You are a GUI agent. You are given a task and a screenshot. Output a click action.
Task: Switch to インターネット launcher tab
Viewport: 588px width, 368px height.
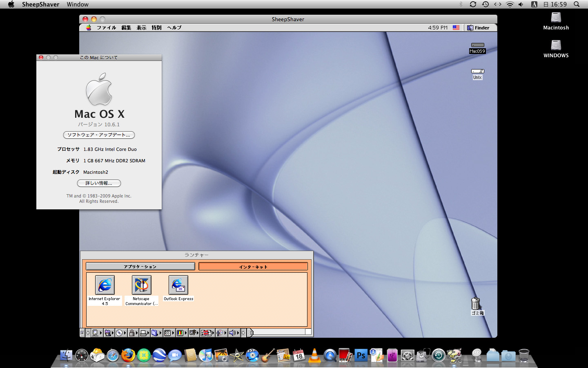point(253,267)
